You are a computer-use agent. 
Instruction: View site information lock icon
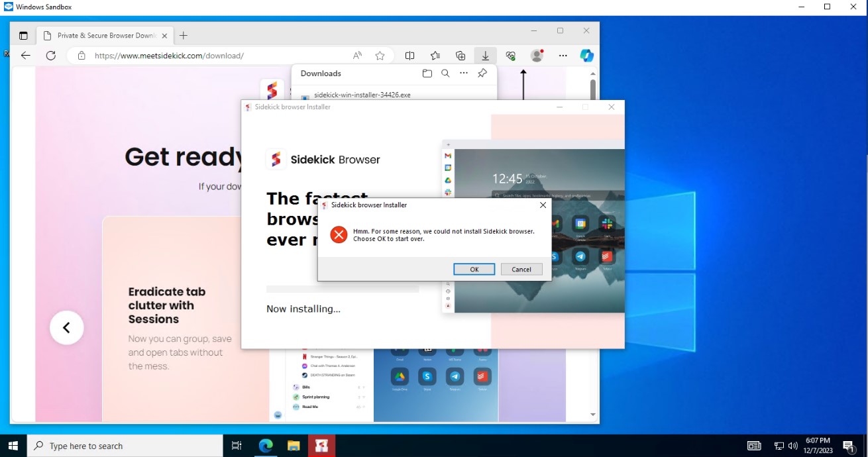[81, 56]
